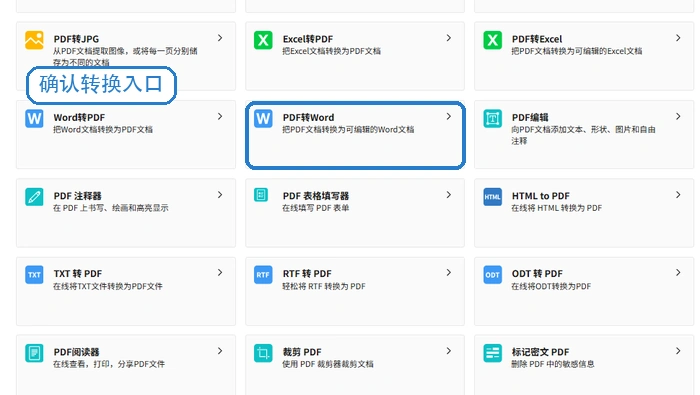Click description 使用 PDF 裁剪器裁剪文档
700x395 pixels.
[328, 364]
